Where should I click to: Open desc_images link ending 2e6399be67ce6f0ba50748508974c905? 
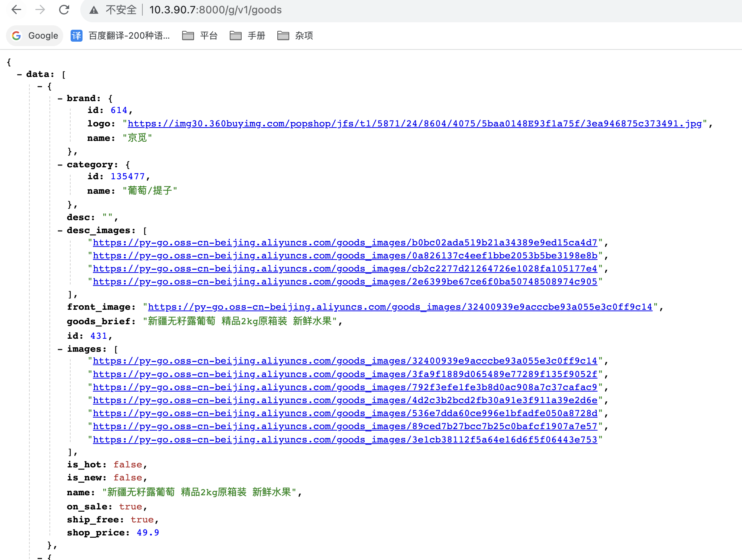(x=345, y=282)
